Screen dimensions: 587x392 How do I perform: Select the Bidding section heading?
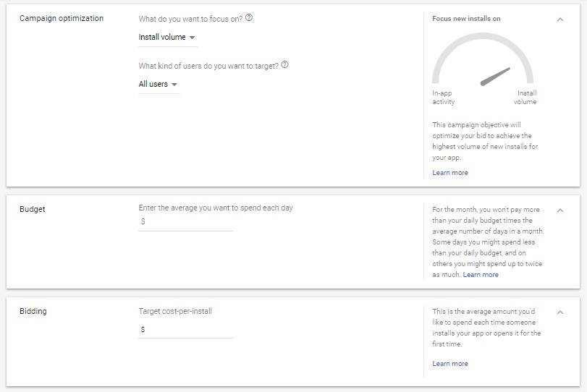pyautogui.click(x=33, y=311)
